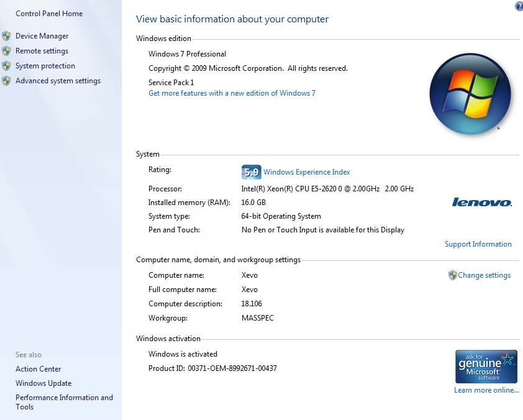
Task: Click the View basic information heading
Action: [x=232, y=19]
